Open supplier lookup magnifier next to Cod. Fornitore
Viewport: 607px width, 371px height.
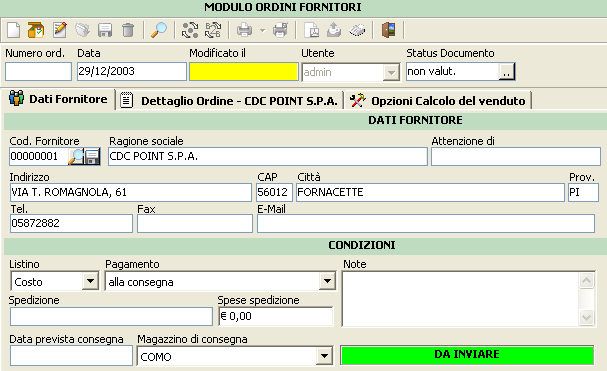pyautogui.click(x=76, y=156)
